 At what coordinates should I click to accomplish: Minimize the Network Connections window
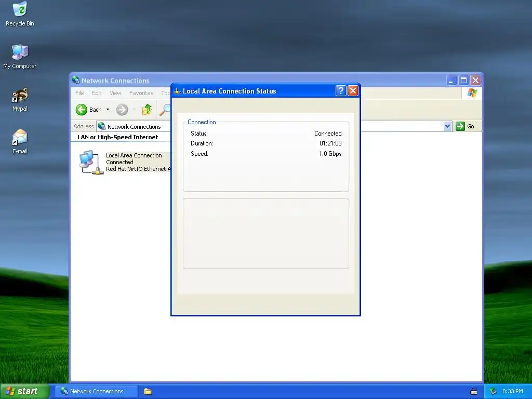point(451,81)
